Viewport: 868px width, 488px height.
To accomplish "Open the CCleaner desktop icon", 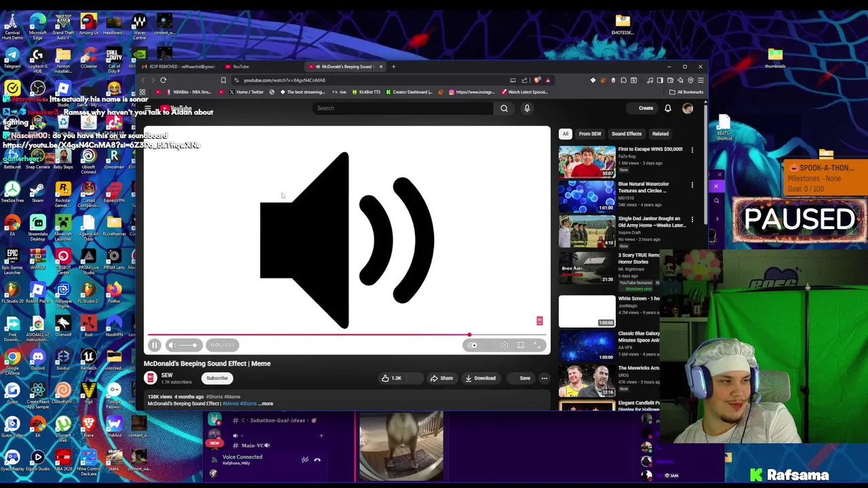I will pyautogui.click(x=88, y=58).
